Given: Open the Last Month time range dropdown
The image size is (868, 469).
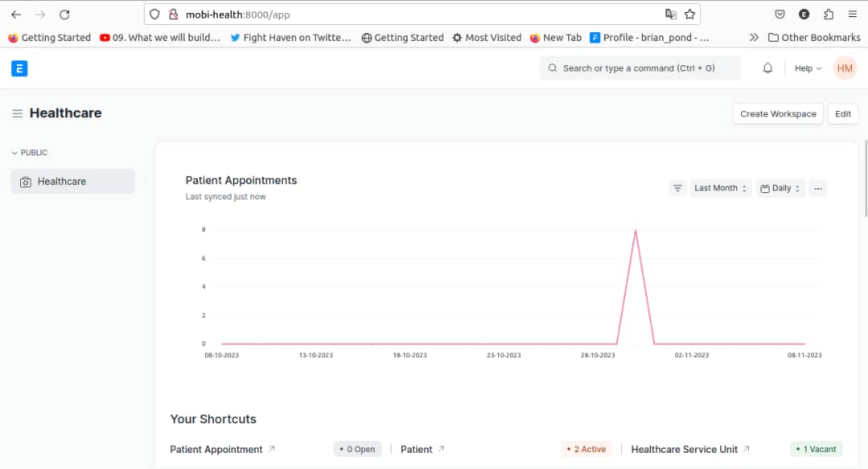Looking at the screenshot, I should point(719,187).
